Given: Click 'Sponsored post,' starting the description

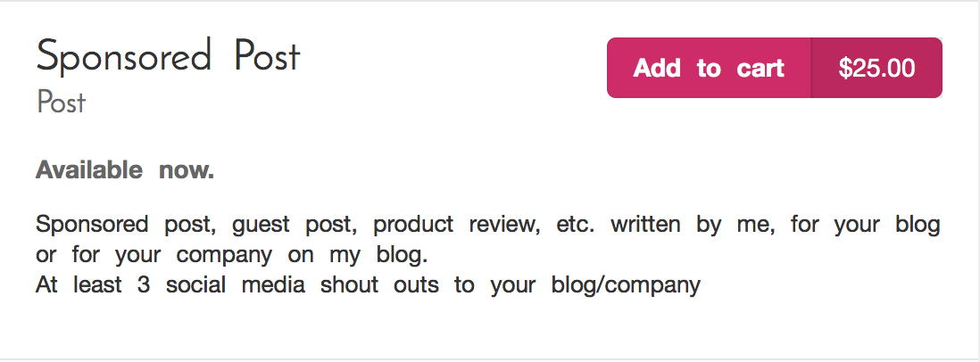Looking at the screenshot, I should [126, 225].
